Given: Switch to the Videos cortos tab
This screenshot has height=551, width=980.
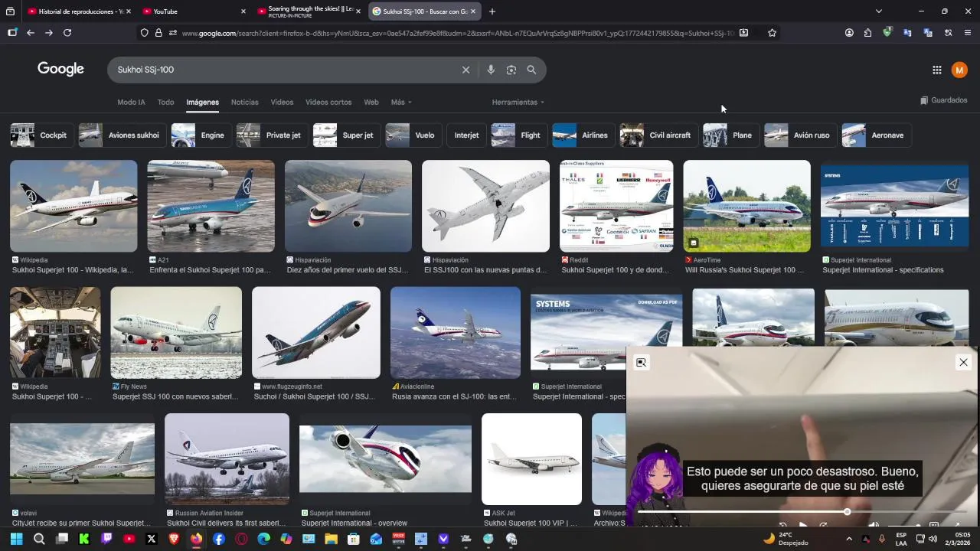Looking at the screenshot, I should 328,102.
